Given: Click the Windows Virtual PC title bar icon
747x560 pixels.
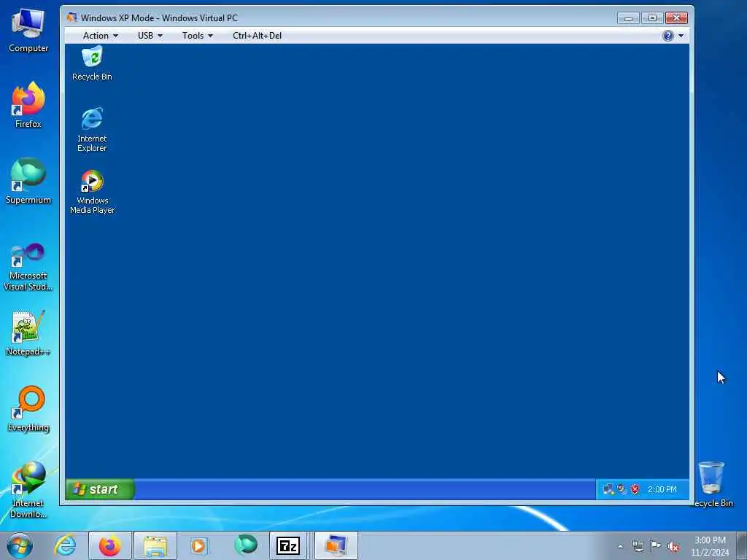Looking at the screenshot, I should [72, 17].
